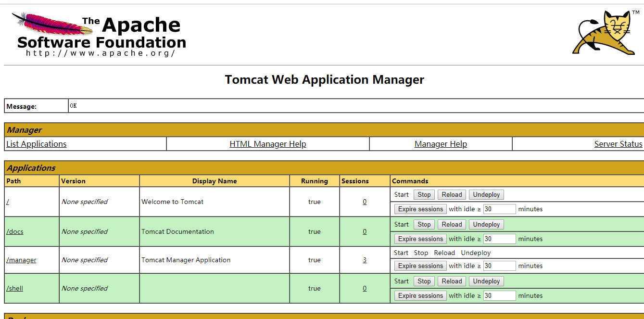Viewport: 644px width, 319px height.
Task: View the 3 sessions of /manager
Action: (x=365, y=260)
